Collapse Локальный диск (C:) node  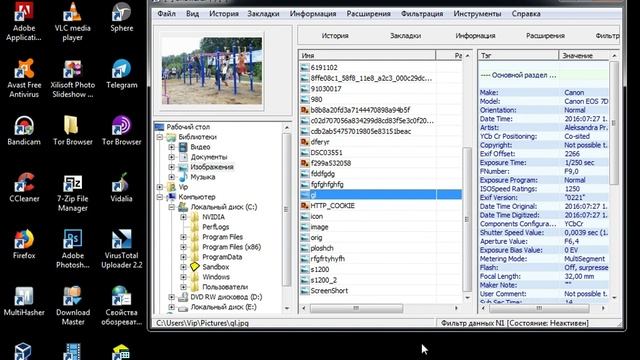171,207
